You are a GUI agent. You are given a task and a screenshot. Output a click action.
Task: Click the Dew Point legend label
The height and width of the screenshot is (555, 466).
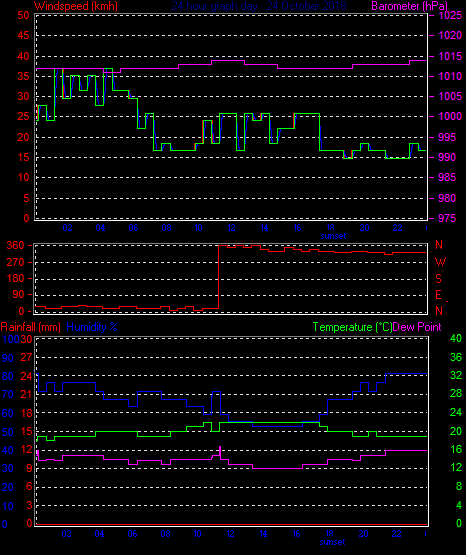click(417, 327)
